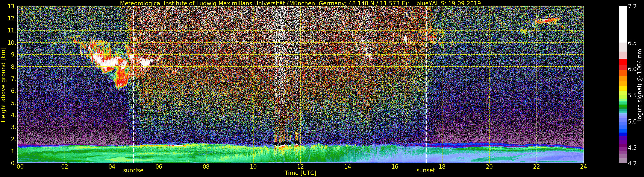Click the '12' time tick label
The width and height of the screenshot is (644, 177).
[300, 166]
